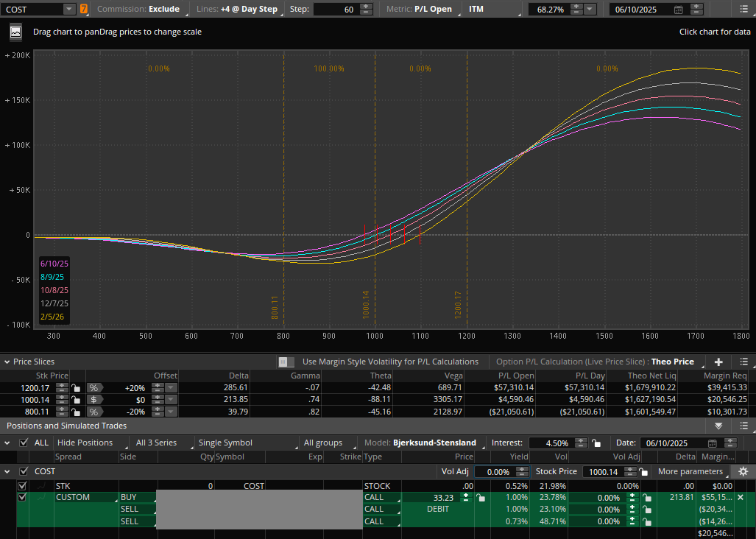The width and height of the screenshot is (756, 539).
Task: Click the chart icon in the CUSTOM row
Action: tap(42, 496)
